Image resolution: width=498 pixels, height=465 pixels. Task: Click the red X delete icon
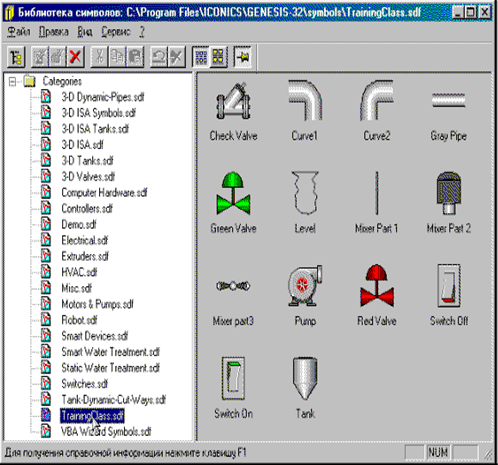point(75,57)
